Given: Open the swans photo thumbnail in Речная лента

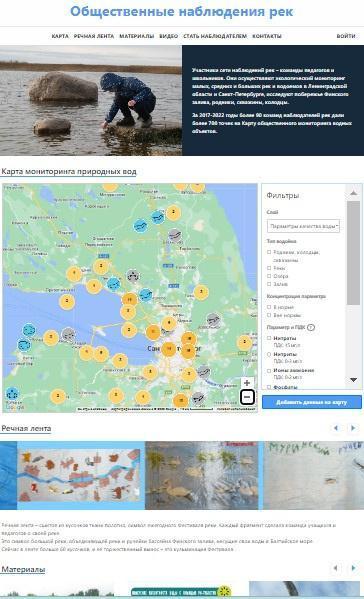Looking at the screenshot, I should click(202, 475).
